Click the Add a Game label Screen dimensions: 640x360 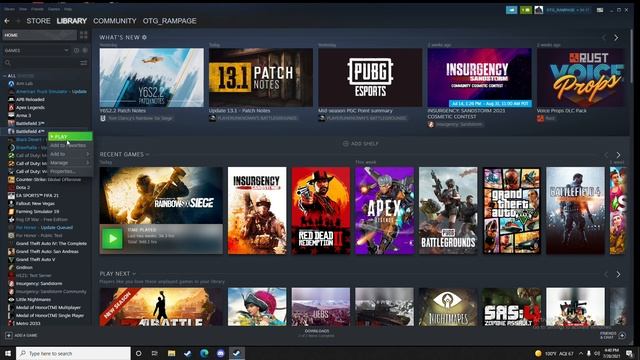[26, 336]
